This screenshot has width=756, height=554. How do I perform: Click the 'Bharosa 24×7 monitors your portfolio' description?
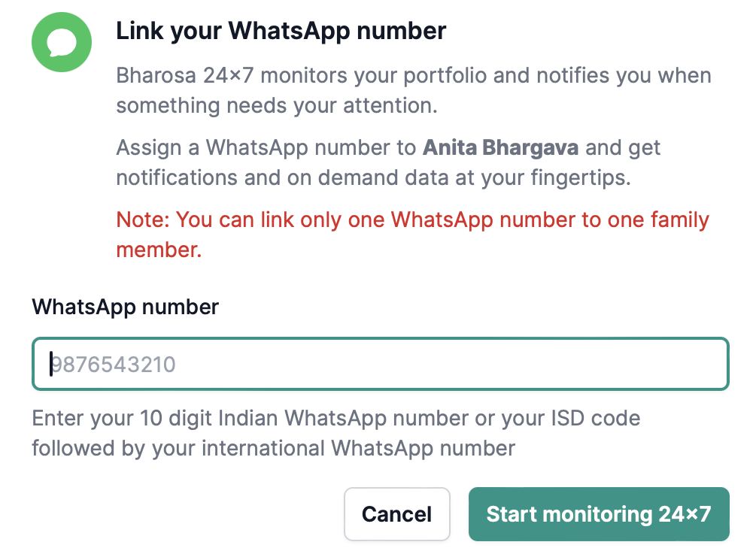(414, 90)
